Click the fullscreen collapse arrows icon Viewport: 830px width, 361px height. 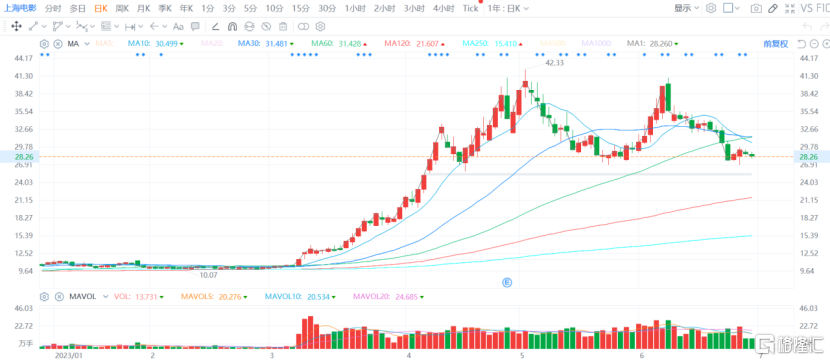point(790,8)
